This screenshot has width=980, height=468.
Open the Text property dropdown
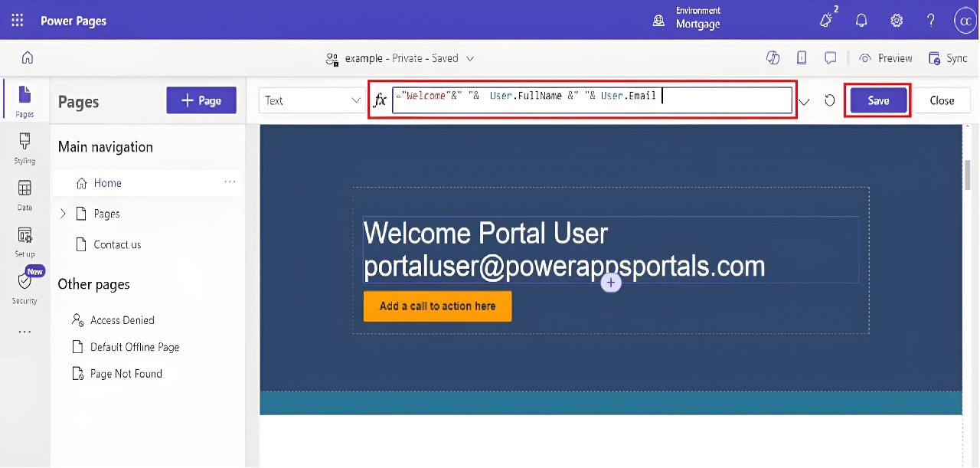(312, 100)
